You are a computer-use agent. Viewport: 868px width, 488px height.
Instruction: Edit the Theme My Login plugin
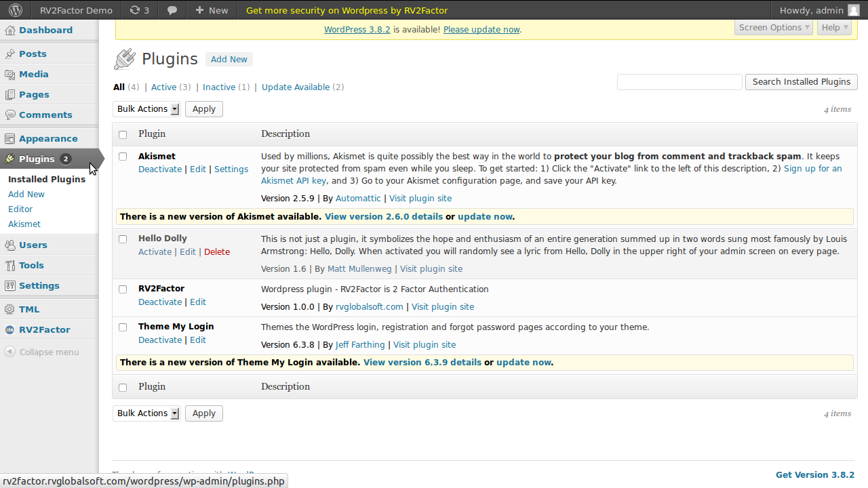[198, 340]
